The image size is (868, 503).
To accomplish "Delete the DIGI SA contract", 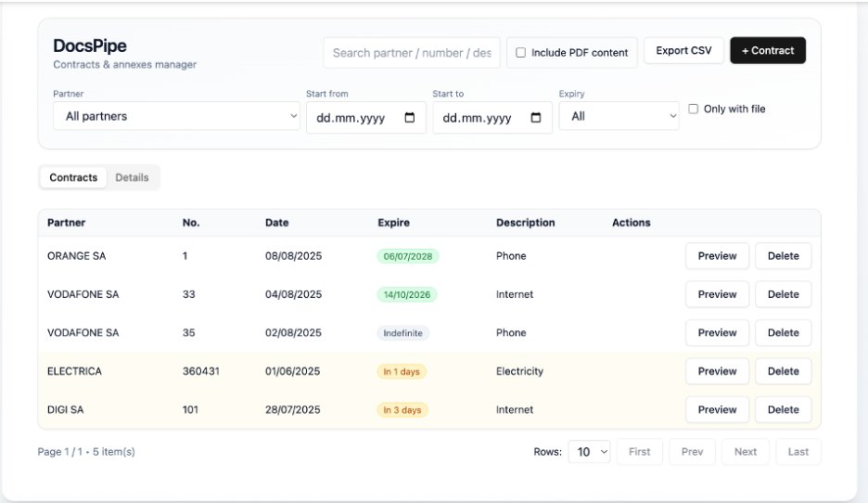I will coord(784,409).
